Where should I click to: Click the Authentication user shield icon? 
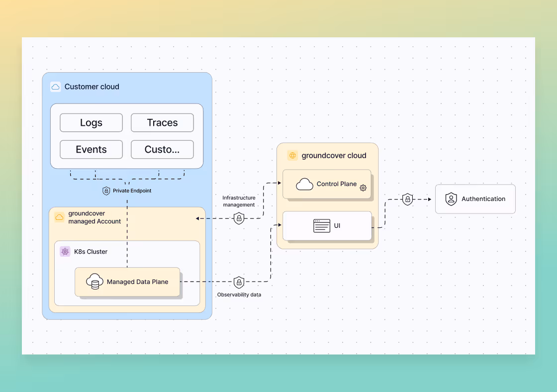point(451,199)
